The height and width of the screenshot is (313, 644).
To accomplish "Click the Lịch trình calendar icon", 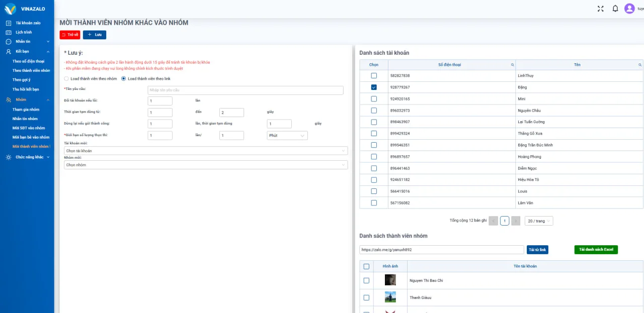I will [x=9, y=32].
